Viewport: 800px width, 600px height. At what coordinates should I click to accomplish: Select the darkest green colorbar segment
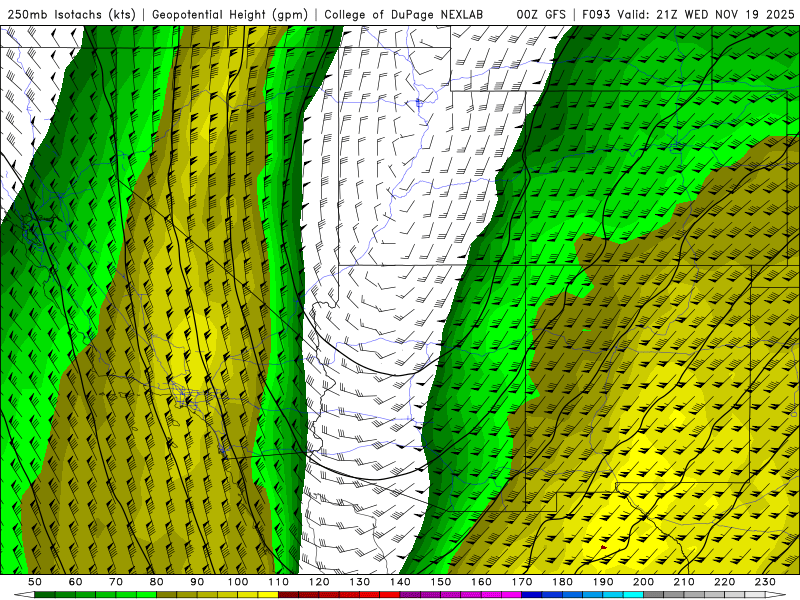click(45, 595)
